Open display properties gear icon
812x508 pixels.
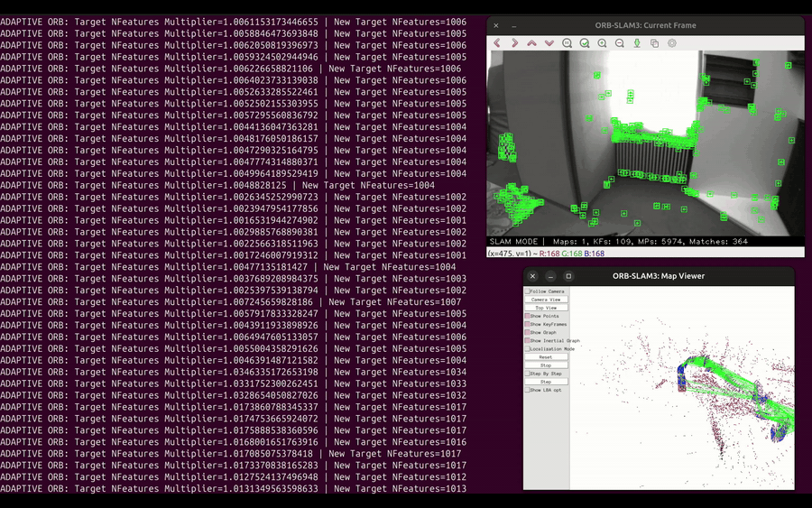[672, 43]
